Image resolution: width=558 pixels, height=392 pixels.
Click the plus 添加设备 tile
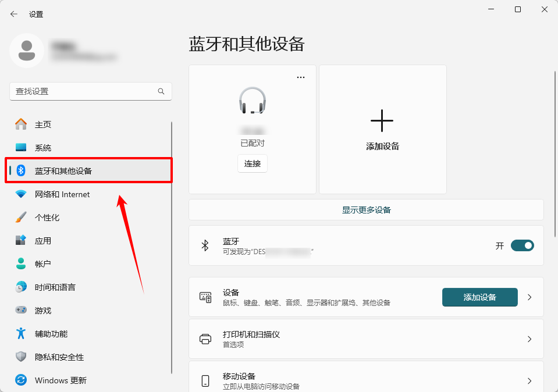[x=382, y=130]
